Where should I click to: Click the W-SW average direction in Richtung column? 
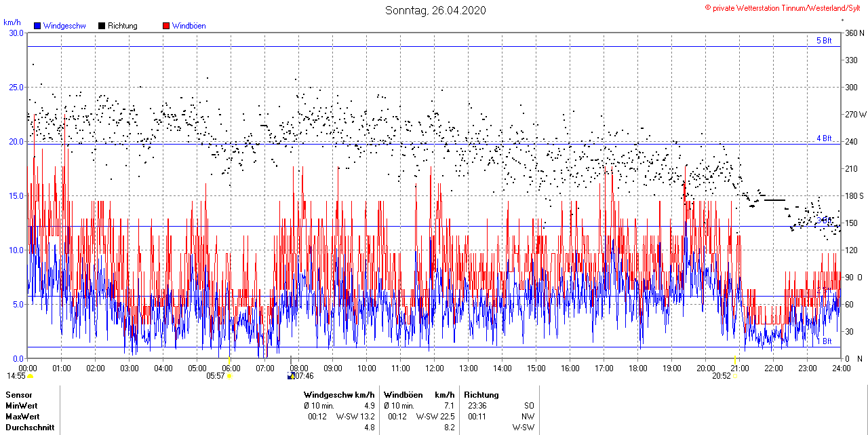coord(523,428)
